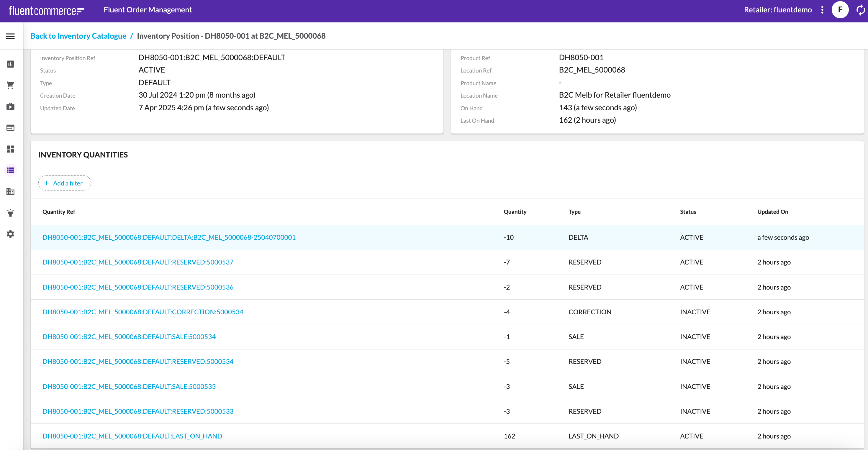Go Back to Inventory Catalogue
The image size is (868, 450).
coord(78,36)
